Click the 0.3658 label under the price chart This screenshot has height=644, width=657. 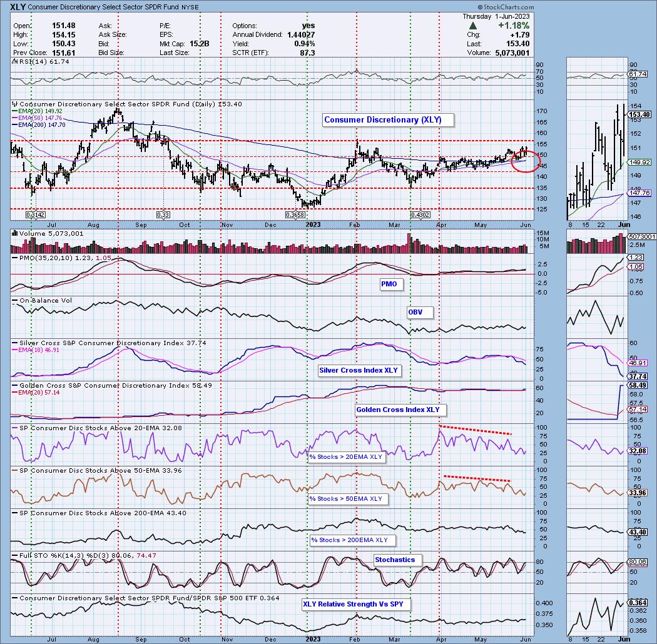click(295, 215)
